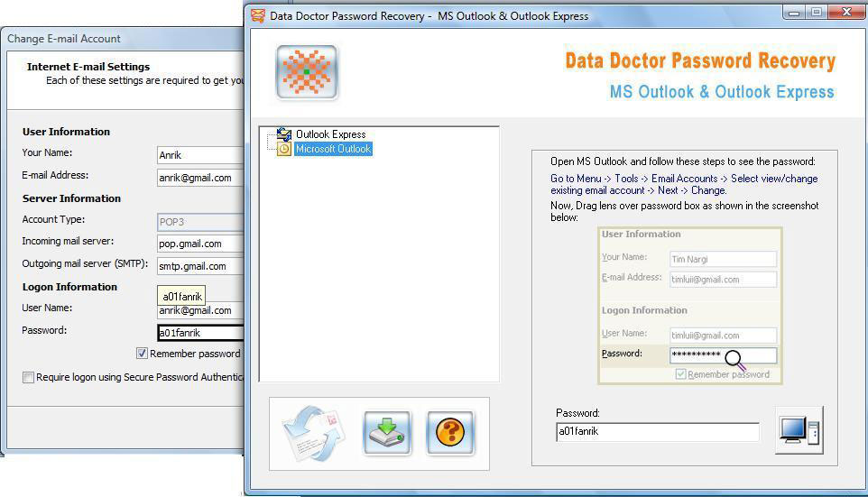Click the Password field in Change E-mail Account
The image size is (868, 497).
pos(200,333)
